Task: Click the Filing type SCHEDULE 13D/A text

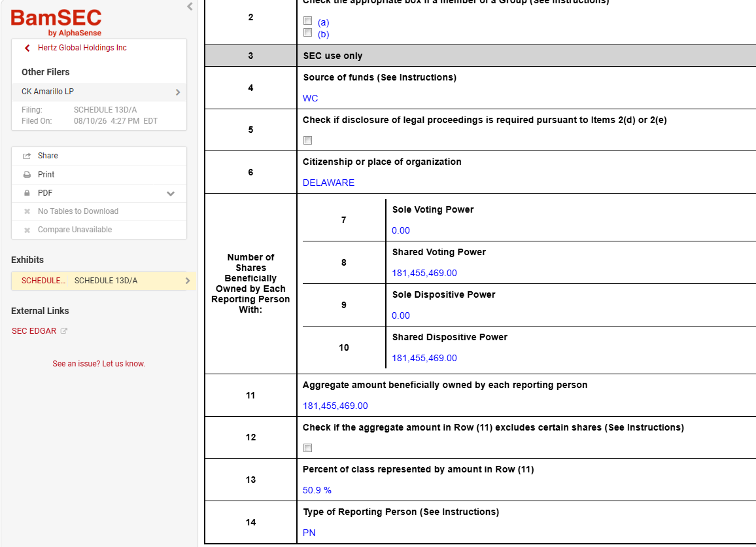Action: (105, 110)
